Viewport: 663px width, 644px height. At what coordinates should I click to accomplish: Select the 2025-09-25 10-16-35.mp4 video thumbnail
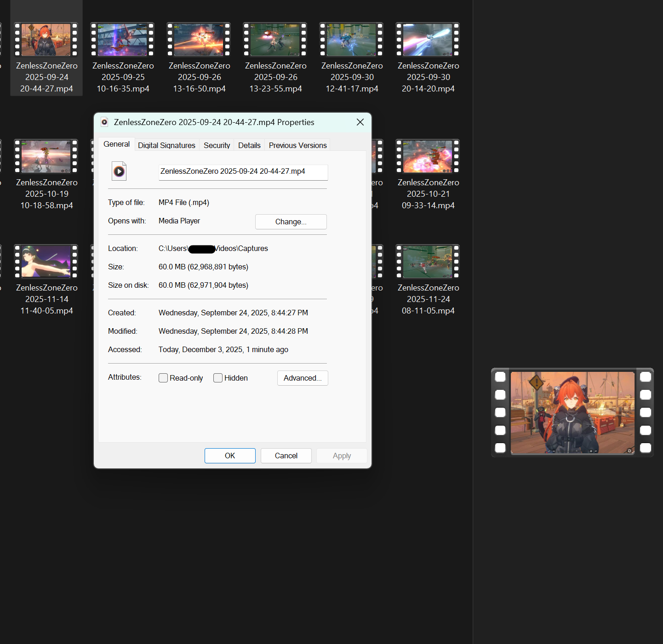pos(122,40)
